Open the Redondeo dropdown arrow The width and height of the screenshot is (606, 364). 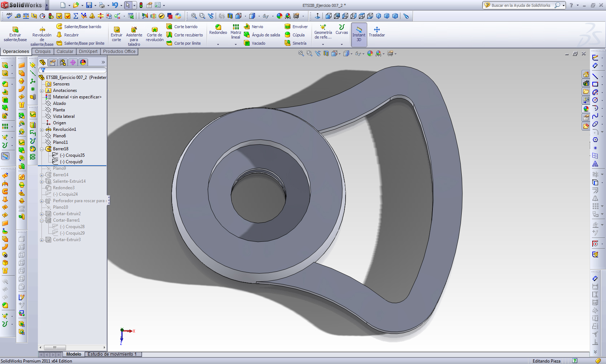coord(218,44)
